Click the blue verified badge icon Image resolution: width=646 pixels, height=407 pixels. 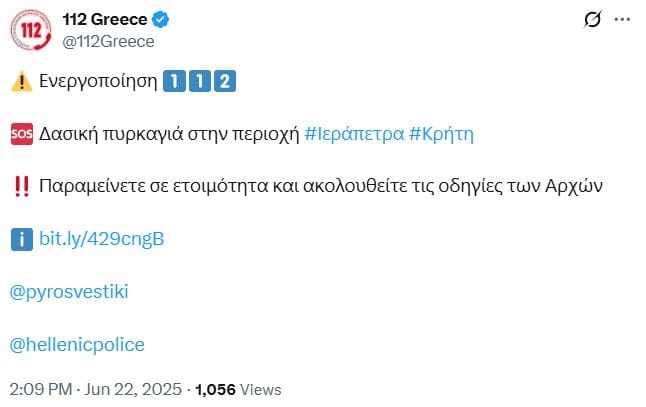pos(161,19)
